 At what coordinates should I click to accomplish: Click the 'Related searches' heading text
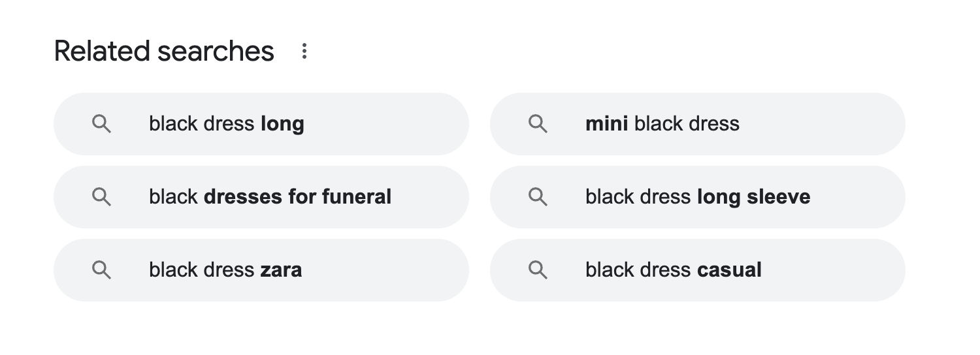(x=164, y=52)
